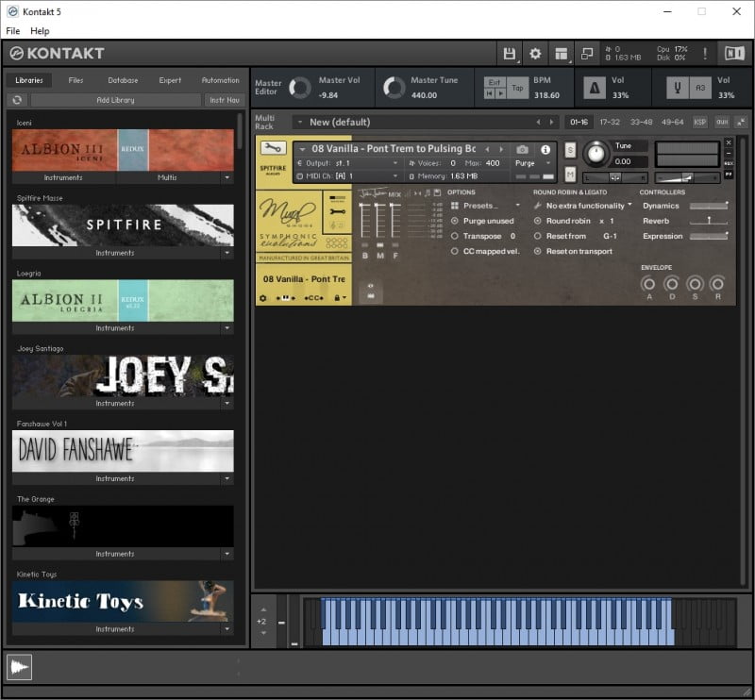Open Spitfire panel settings cog icon

coord(263,298)
